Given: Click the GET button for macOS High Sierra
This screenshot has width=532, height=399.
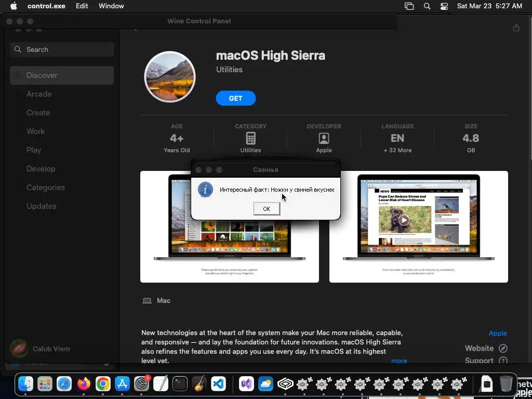Looking at the screenshot, I should click(235, 98).
